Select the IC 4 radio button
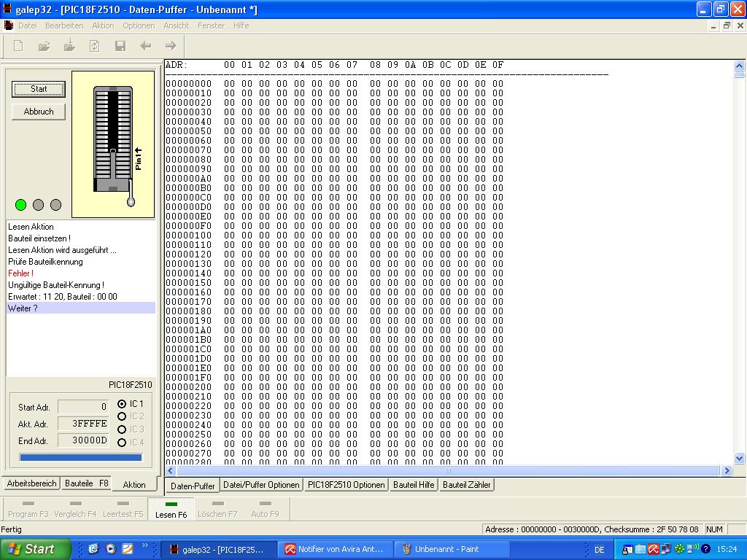Screen dimensions: 747x560 (122, 443)
